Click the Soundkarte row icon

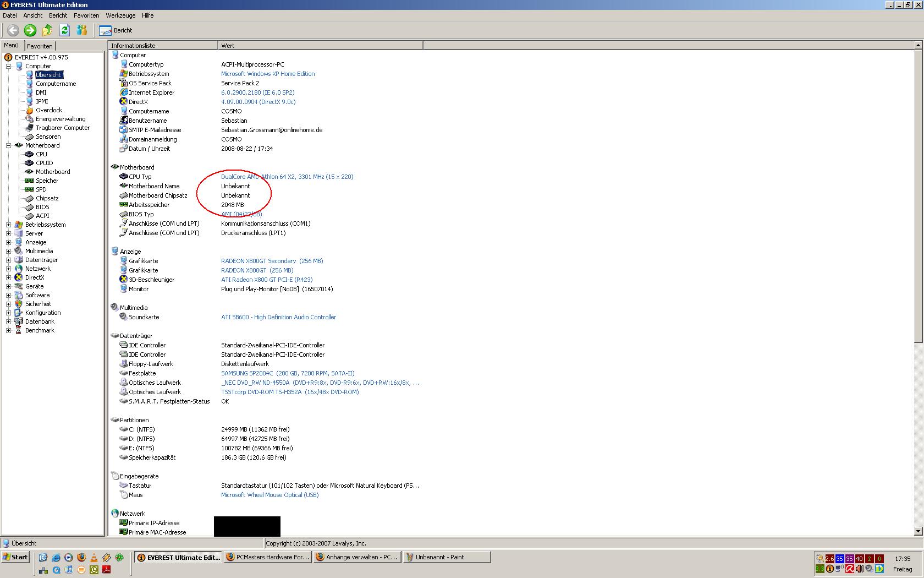(124, 317)
